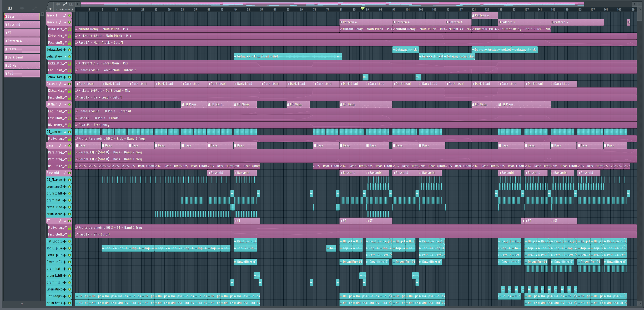Select the 'Endless Smile - Vocal Main - Intensit' clip

tap(356, 70)
